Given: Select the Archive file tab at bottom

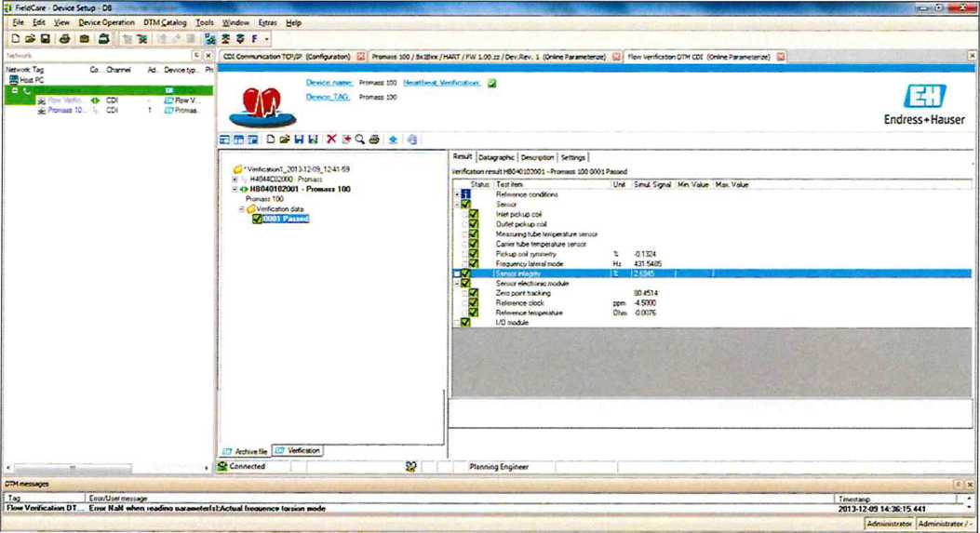Looking at the screenshot, I should (246, 451).
